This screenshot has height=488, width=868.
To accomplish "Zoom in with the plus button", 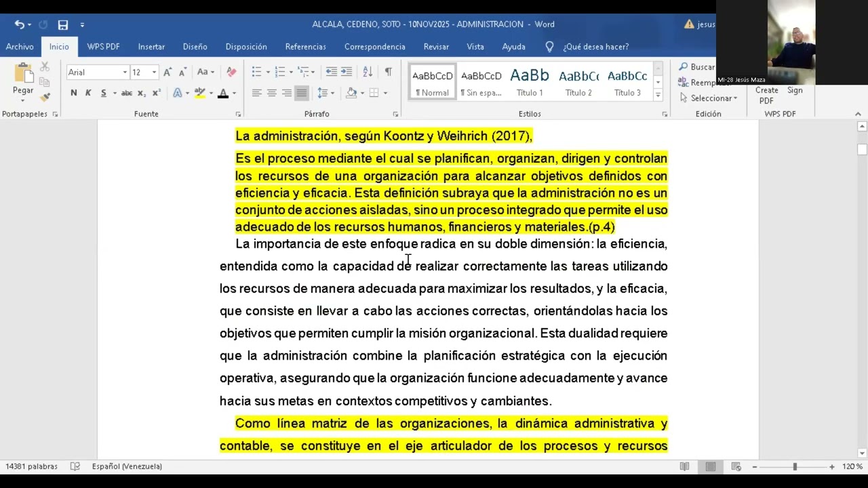I will tap(832, 467).
